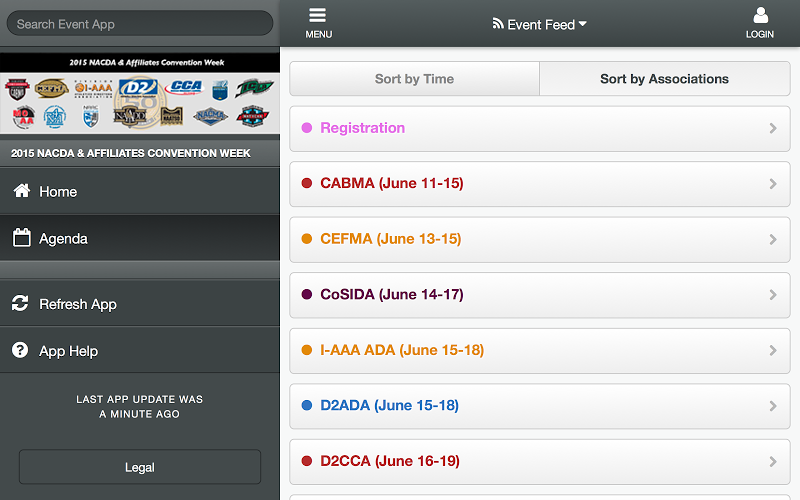The width and height of the screenshot is (800, 500).
Task: Open D2ADA (June 15-18) chevron
Action: [x=773, y=406]
